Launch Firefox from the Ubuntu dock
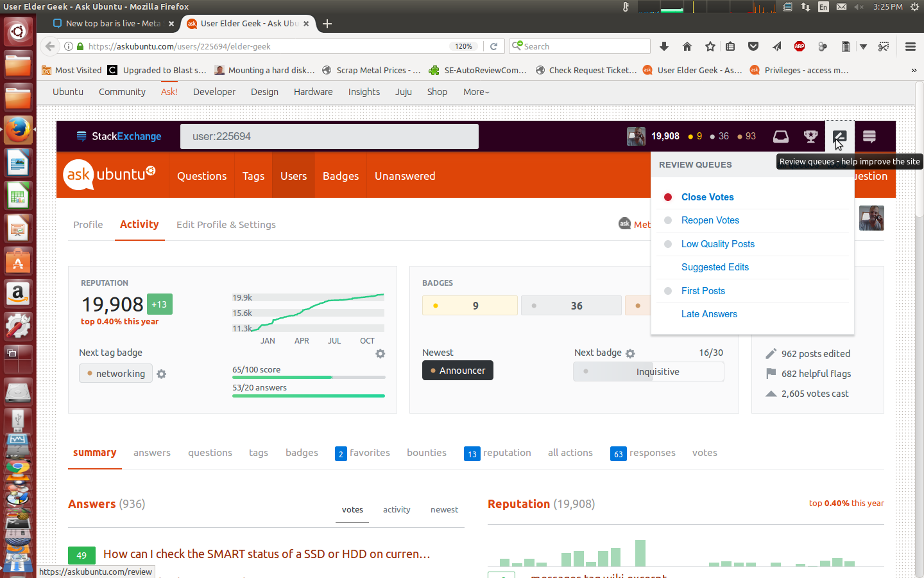Image resolution: width=924 pixels, height=578 pixels. click(x=18, y=130)
